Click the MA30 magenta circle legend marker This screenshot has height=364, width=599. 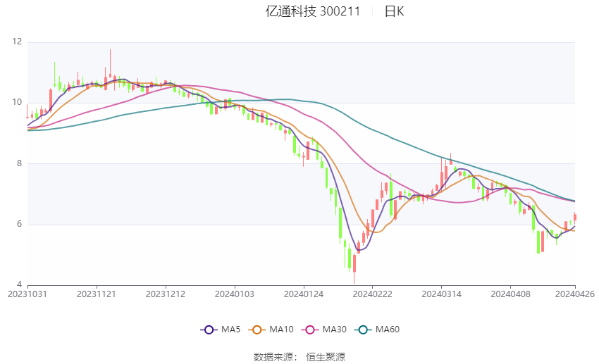click(308, 329)
